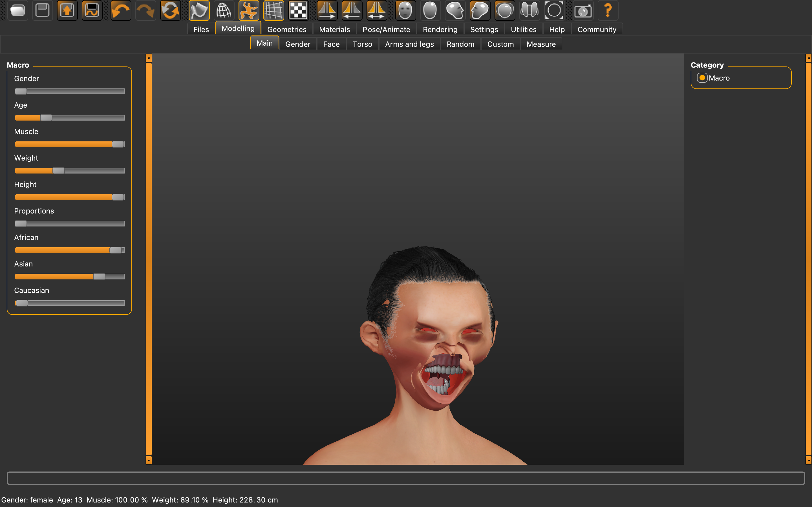Click the Load file icon

pyautogui.click(x=17, y=10)
